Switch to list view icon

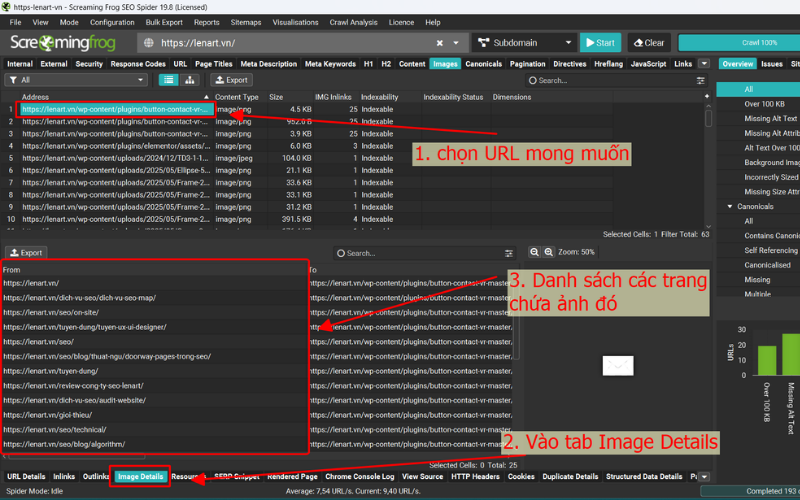168,80
